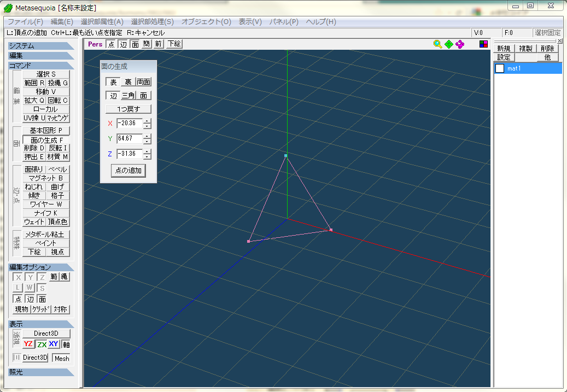Click Pers perspective view label
Viewport: 567px width, 392px height.
pos(95,44)
